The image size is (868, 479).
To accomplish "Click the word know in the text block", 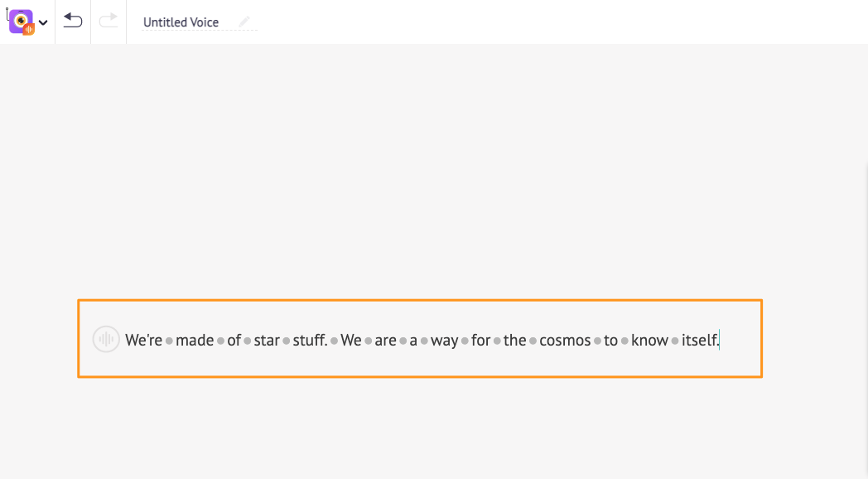I will pyautogui.click(x=649, y=340).
